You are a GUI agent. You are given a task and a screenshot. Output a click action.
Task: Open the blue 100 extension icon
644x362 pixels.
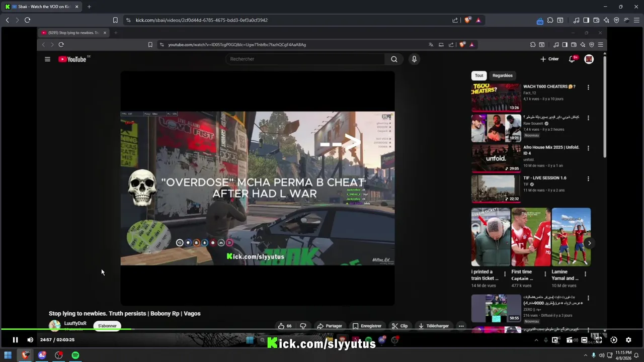click(540, 21)
